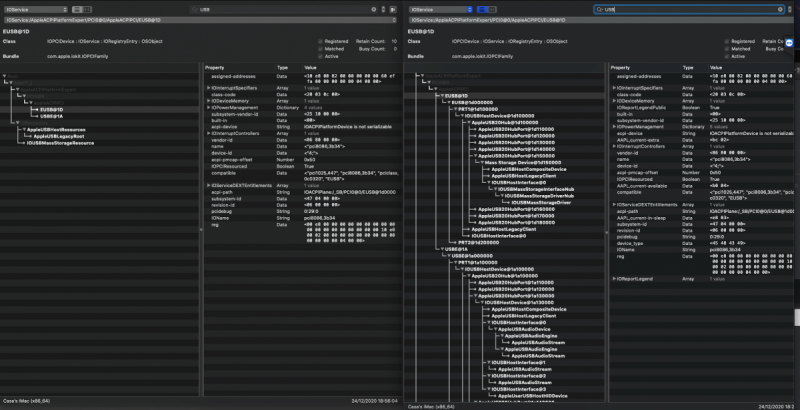Expand IOInterruptSpecifiers property in left window

[x=208, y=88]
